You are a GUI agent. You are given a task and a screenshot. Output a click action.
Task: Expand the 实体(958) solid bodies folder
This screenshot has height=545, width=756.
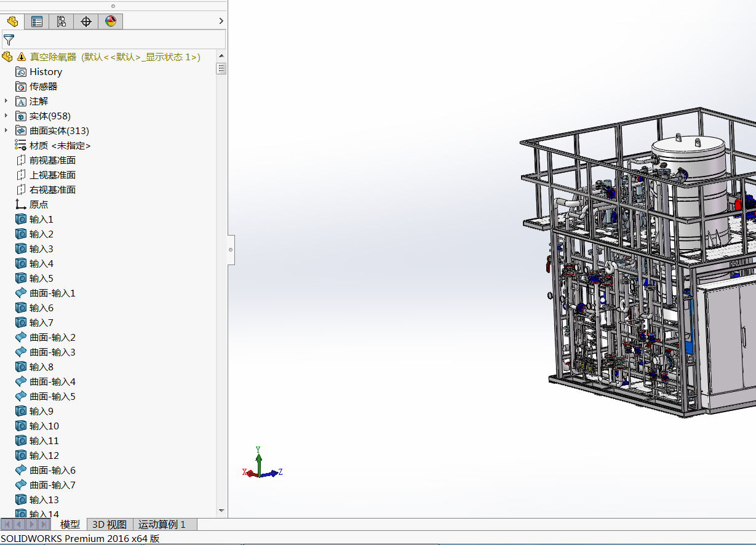(x=6, y=116)
